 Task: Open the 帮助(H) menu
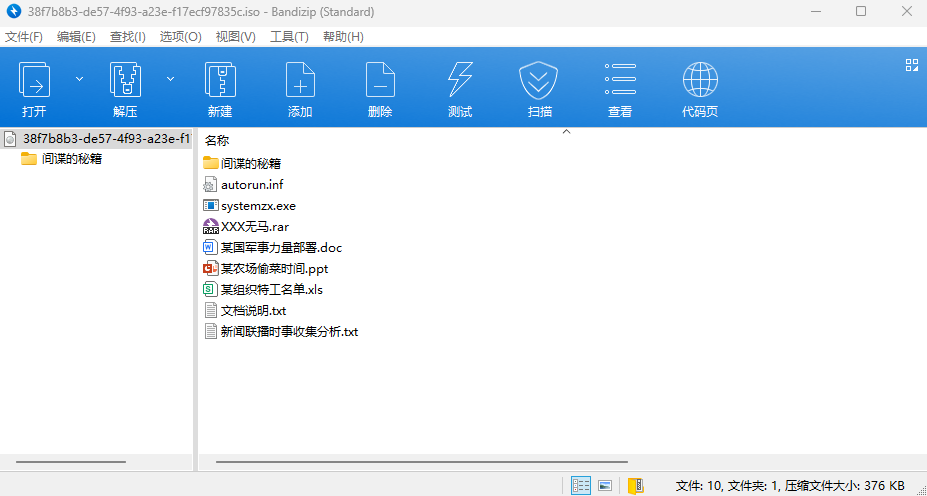343,37
